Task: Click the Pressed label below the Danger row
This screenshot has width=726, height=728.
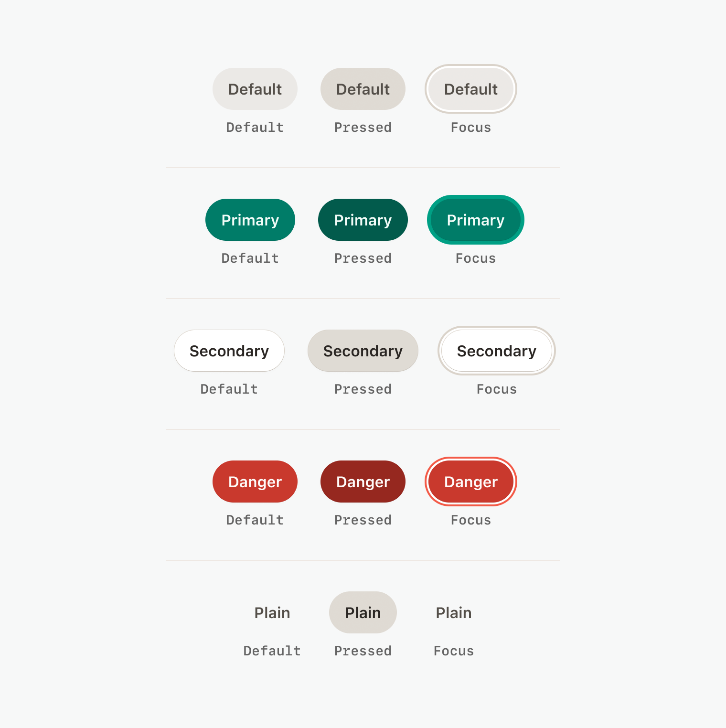Action: click(x=363, y=520)
